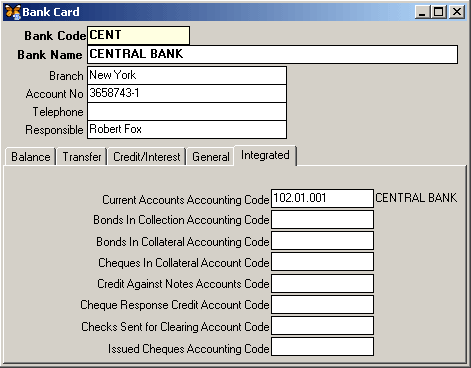Viewport: 471px width, 368px height.
Task: Click Current Accounts Accounting Code field
Action: pos(322,198)
